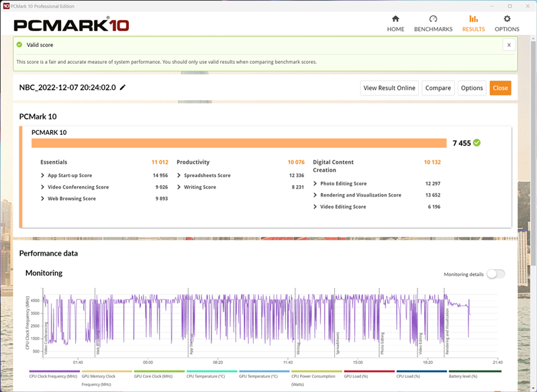Dismiss the valid score notification banner
Image resolution: width=537 pixels, height=392 pixels.
click(509, 44)
